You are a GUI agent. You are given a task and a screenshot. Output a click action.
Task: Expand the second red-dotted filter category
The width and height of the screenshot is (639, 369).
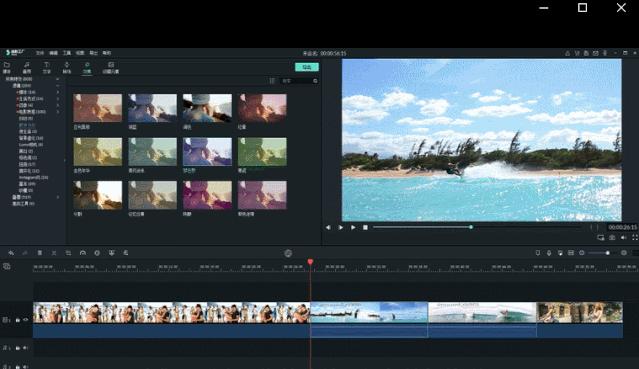tap(57, 99)
